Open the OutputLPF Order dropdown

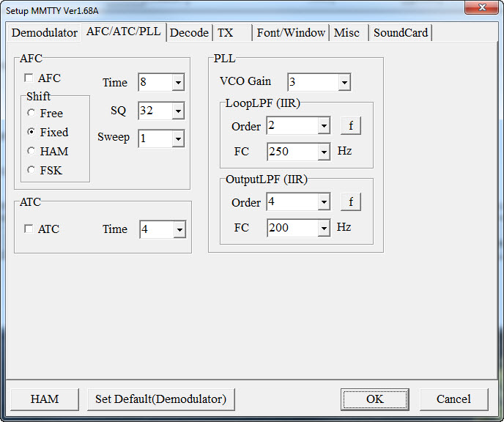324,202
